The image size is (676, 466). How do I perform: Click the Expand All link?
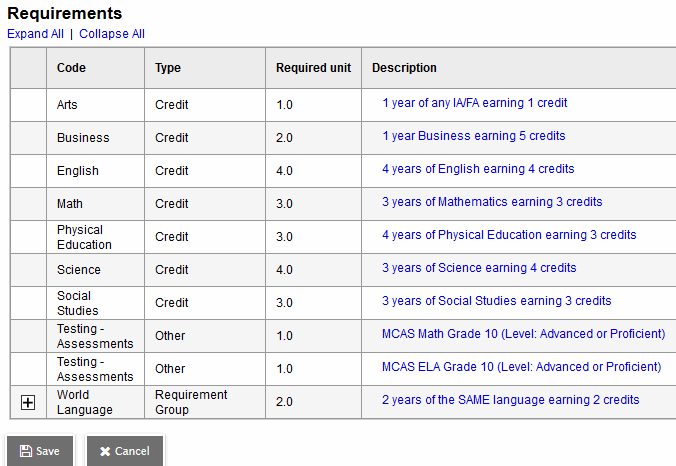pyautogui.click(x=35, y=34)
